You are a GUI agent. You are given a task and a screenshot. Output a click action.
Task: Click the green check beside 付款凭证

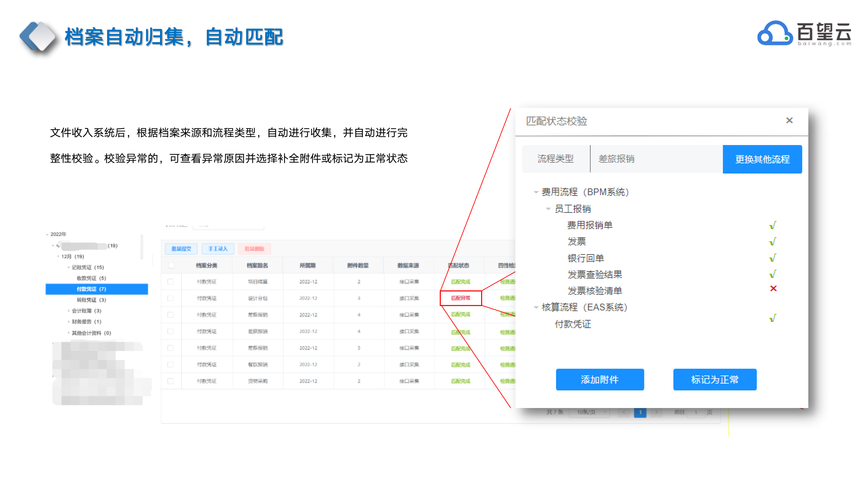[x=772, y=318]
